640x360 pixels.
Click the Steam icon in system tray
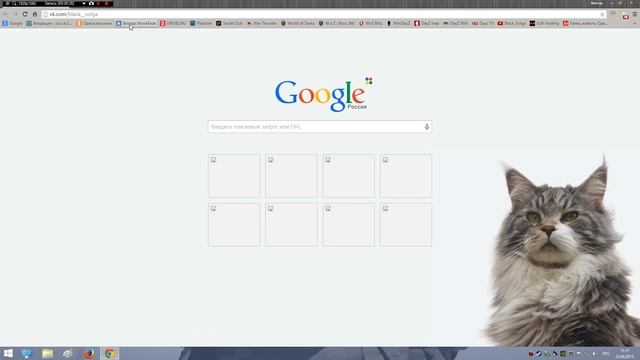pos(539,354)
